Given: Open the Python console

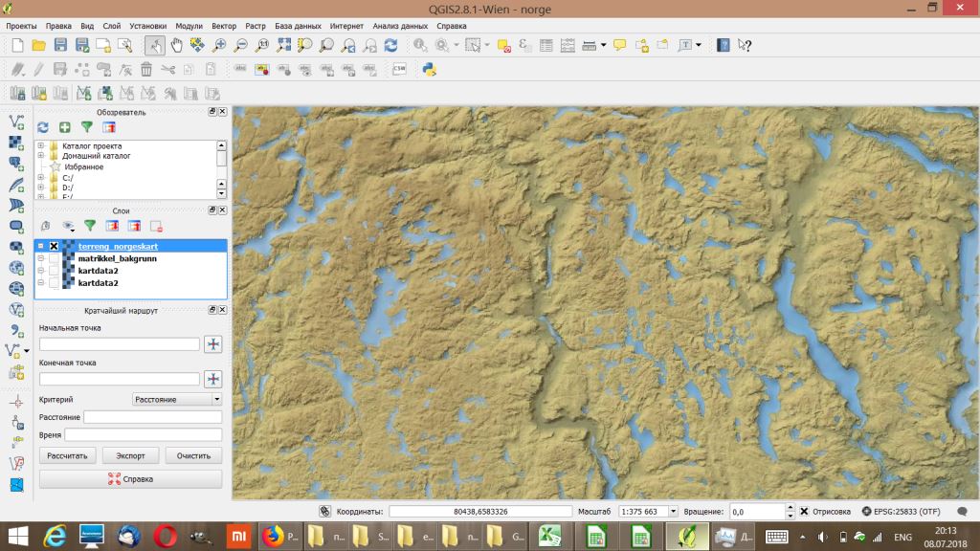Looking at the screenshot, I should pyautogui.click(x=430, y=69).
